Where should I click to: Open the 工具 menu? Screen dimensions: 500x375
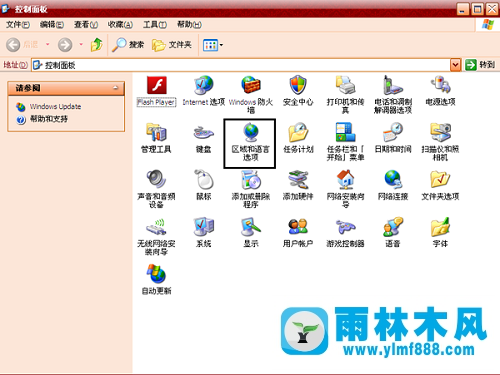click(155, 25)
